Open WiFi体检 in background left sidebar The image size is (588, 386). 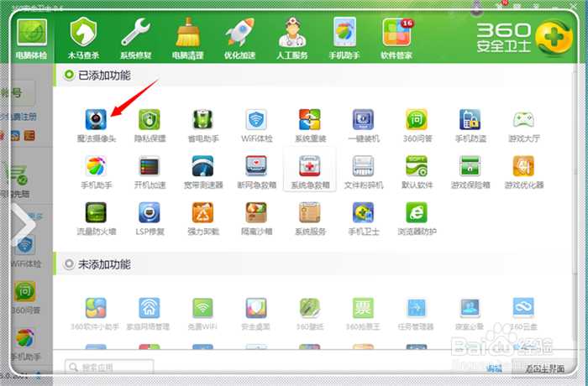pyautogui.click(x=25, y=251)
